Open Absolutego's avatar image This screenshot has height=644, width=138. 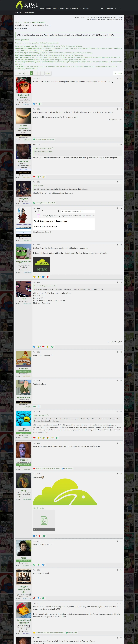(24, 151)
